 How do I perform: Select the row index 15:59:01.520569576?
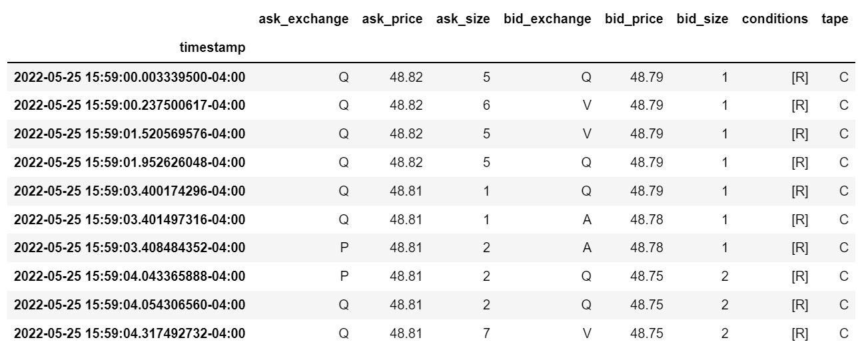[129, 134]
